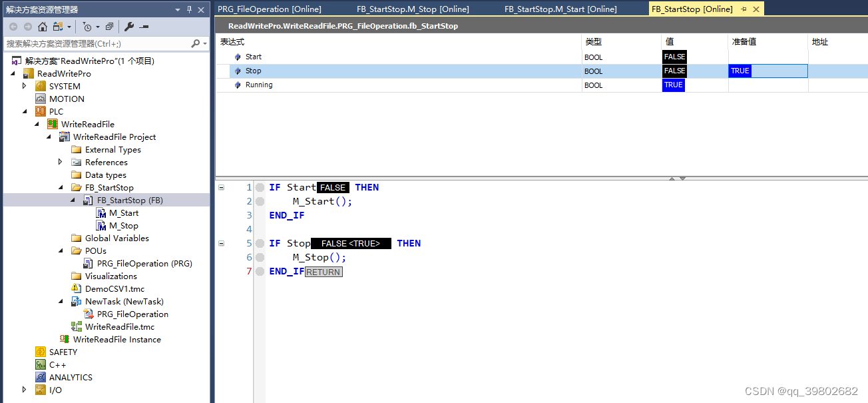The image size is (868, 403).
Task: Expand the References node
Action: pyautogui.click(x=61, y=162)
